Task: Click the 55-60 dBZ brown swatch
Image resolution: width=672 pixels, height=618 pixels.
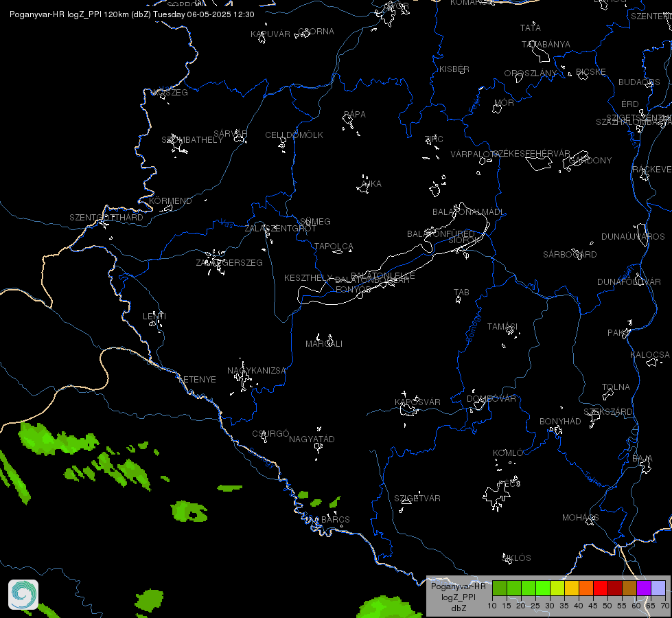Action: pyautogui.click(x=629, y=588)
